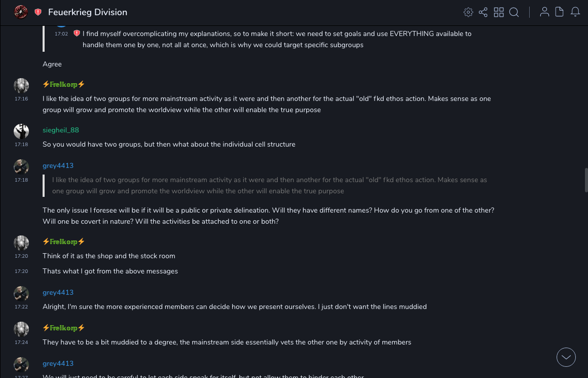This screenshot has height=378, width=588.
Task: Open the members person icon
Action: coord(544,12)
